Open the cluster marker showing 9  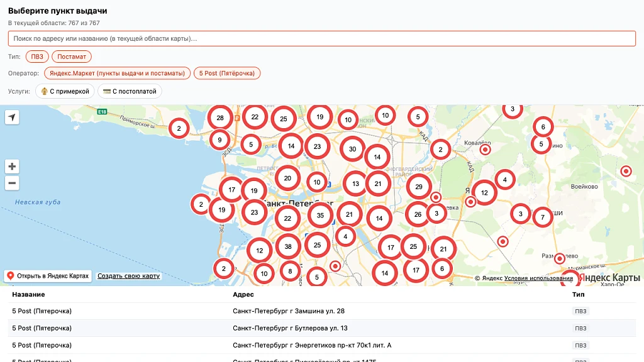coord(219,140)
